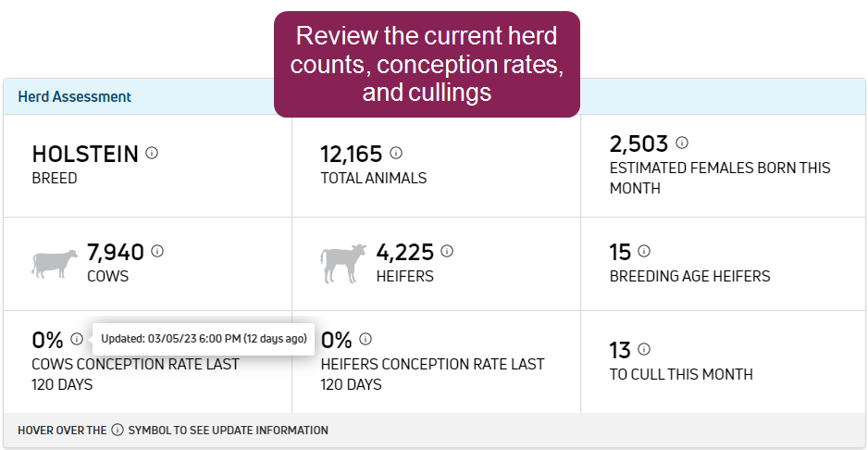Click the 12,165 total animals value
The height and width of the screenshot is (450, 868).
pyautogui.click(x=351, y=154)
